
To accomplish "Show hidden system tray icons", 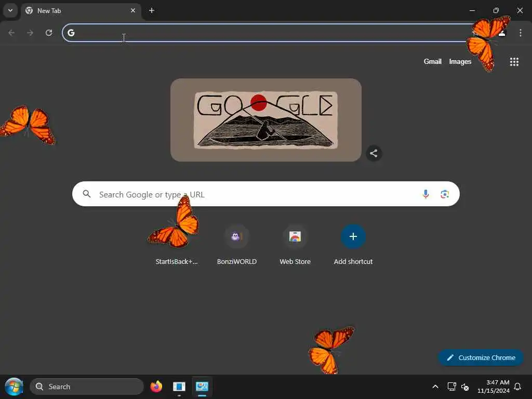I will tap(435, 387).
